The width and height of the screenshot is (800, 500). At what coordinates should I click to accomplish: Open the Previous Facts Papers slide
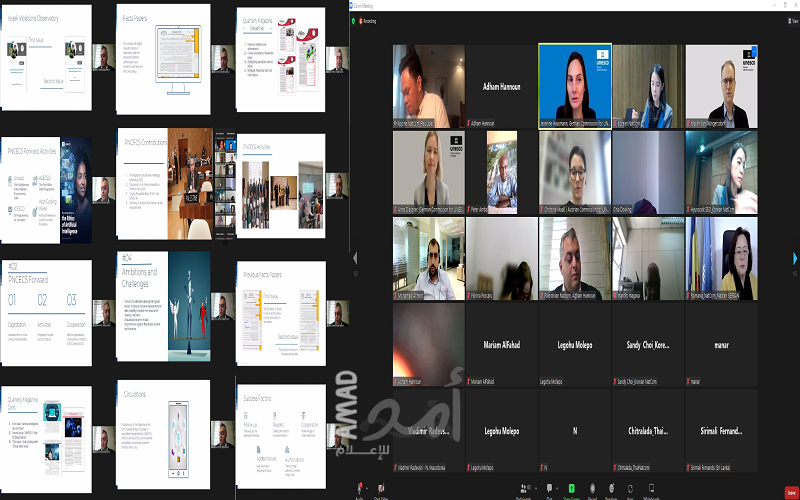coord(281,313)
